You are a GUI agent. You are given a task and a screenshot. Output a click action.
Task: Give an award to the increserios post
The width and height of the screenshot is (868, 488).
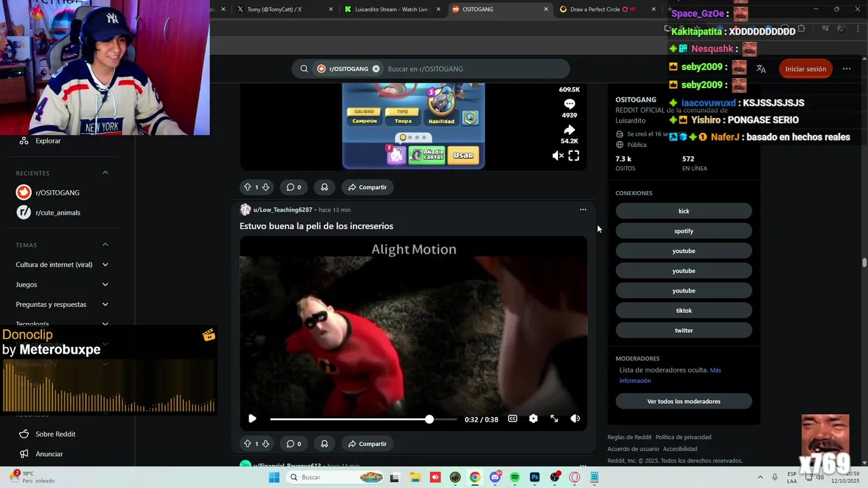[324, 444]
